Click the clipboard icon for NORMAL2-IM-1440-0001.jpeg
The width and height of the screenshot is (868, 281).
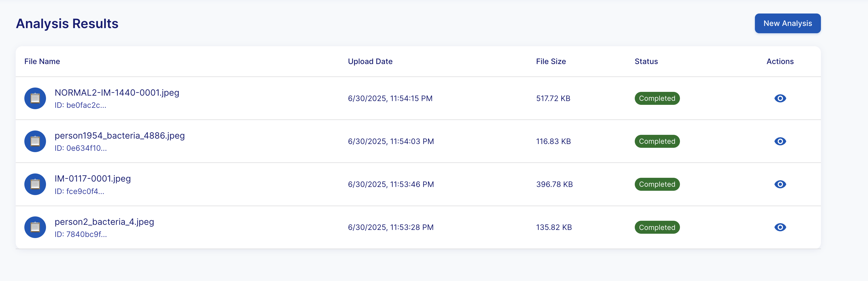coord(35,98)
